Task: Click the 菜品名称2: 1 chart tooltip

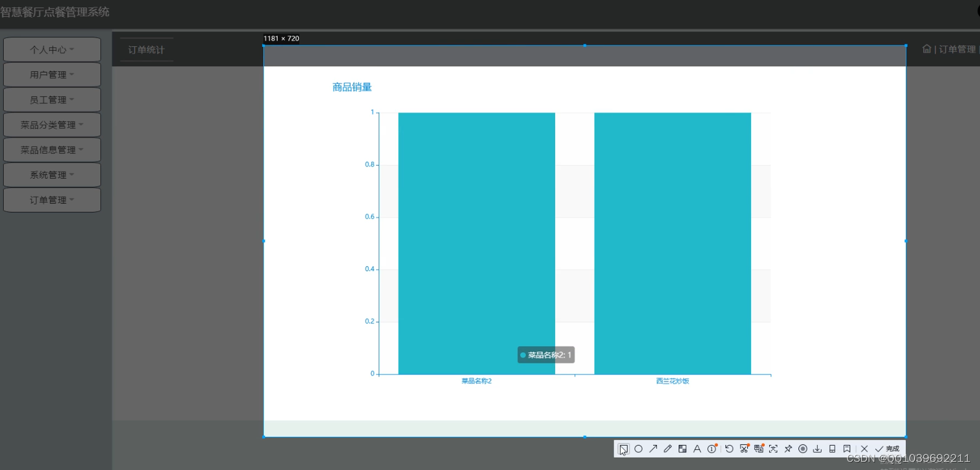Action: point(546,355)
